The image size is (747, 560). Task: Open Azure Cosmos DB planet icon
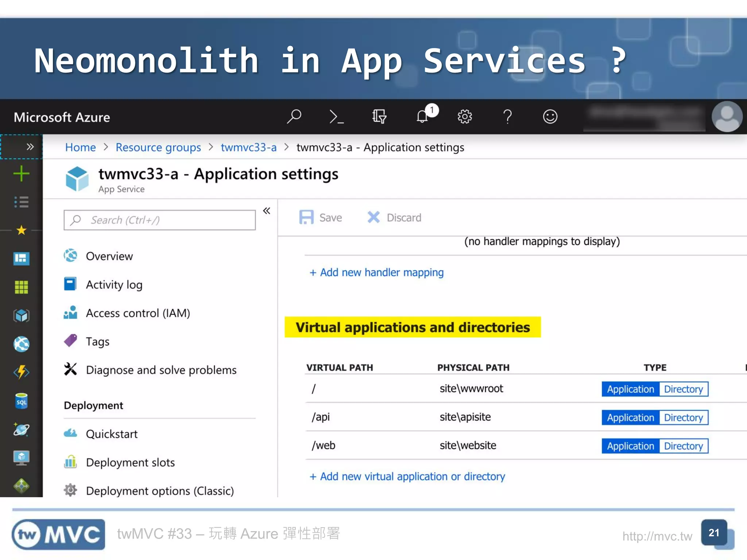21,429
